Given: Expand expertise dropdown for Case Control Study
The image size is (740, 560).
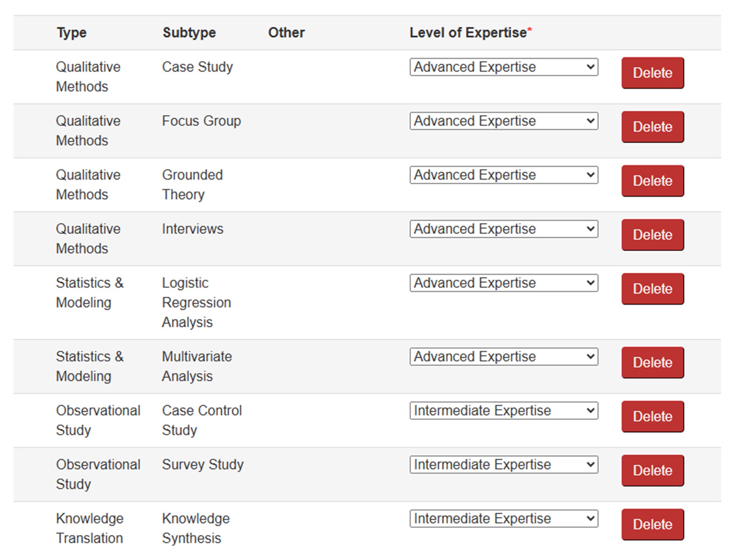Looking at the screenshot, I should tap(504, 411).
